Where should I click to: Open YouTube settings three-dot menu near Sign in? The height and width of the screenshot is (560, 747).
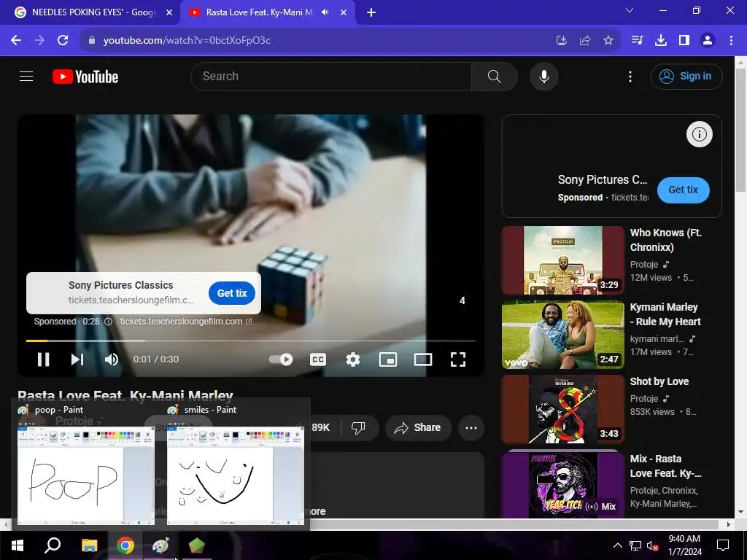click(x=630, y=77)
